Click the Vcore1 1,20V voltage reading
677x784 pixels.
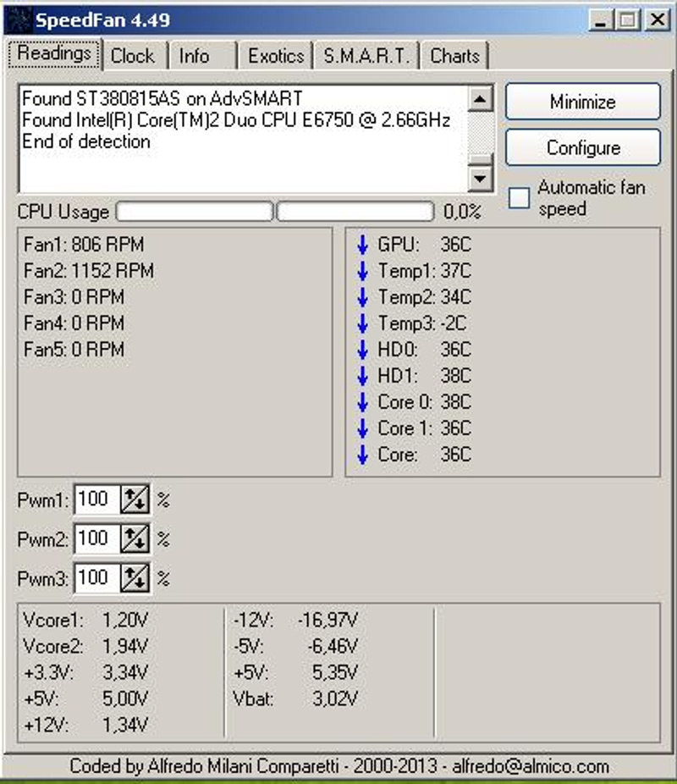coord(85,621)
